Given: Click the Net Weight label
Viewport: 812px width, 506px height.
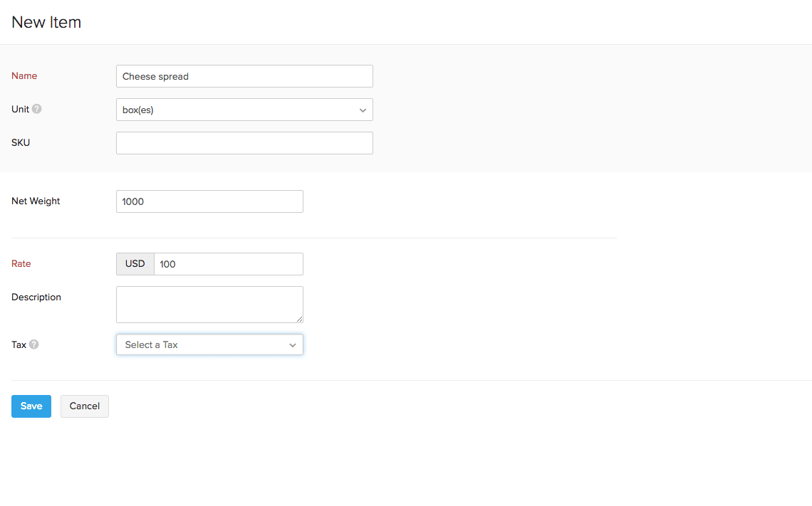Looking at the screenshot, I should coord(36,201).
